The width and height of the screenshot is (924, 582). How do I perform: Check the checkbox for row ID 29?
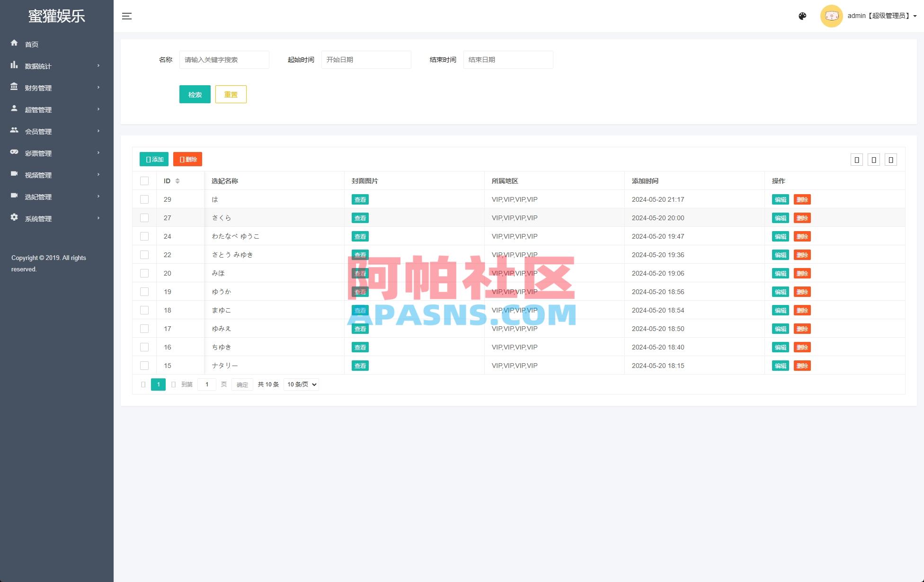[144, 199]
